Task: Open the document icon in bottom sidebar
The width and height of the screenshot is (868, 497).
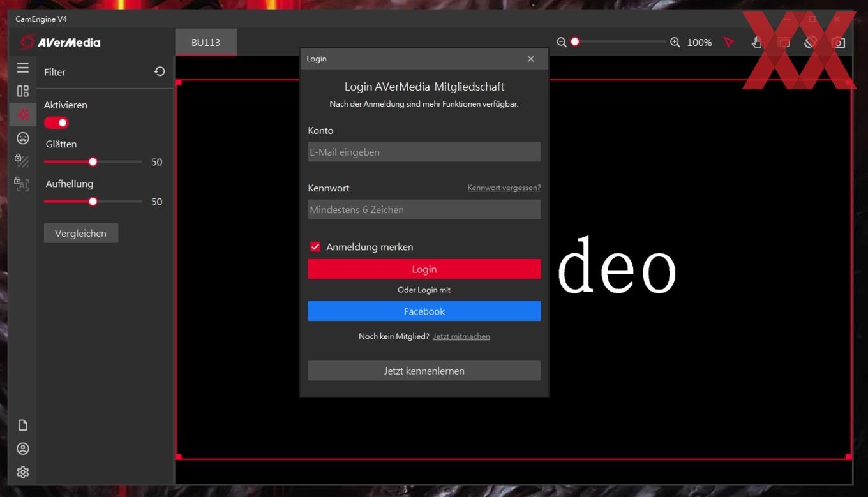Action: [x=23, y=426]
